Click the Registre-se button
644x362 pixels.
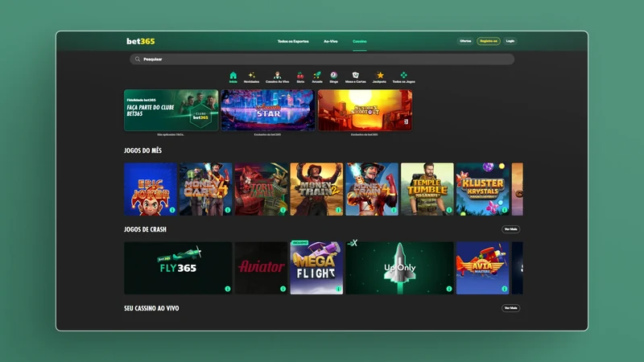[489, 41]
